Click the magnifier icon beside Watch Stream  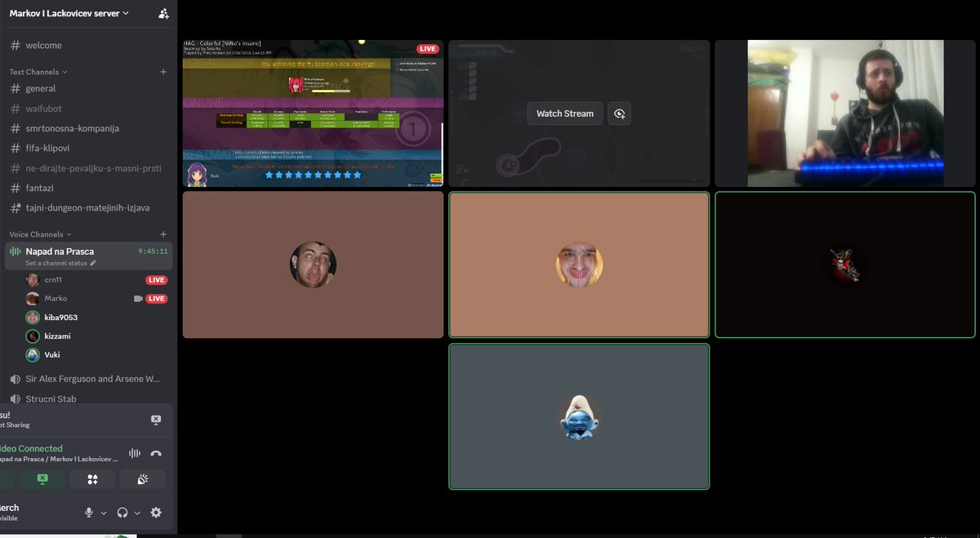(x=619, y=113)
